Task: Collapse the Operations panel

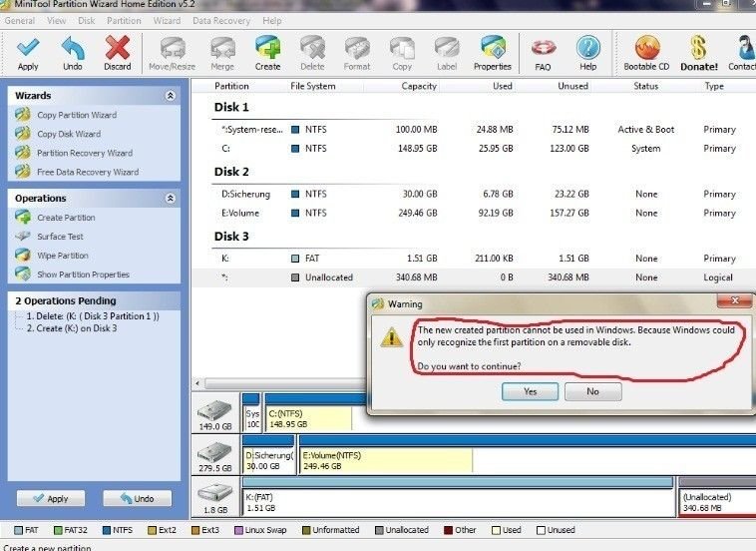Action: [x=171, y=199]
